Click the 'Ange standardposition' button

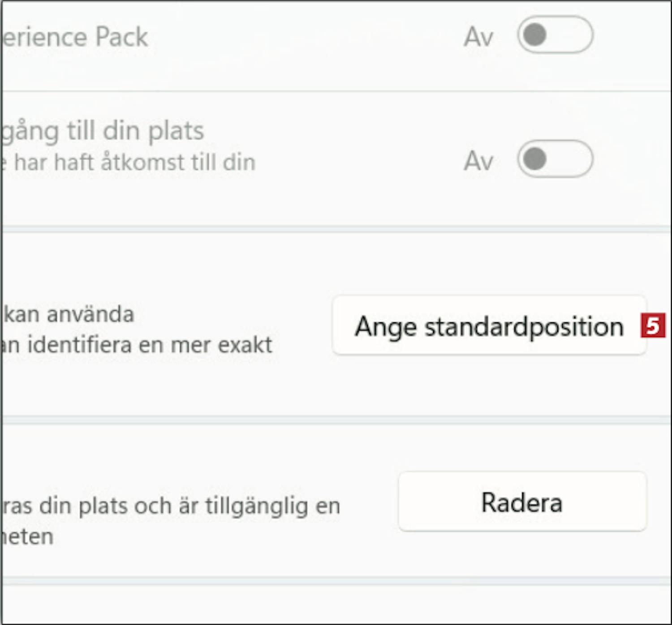coord(489,325)
